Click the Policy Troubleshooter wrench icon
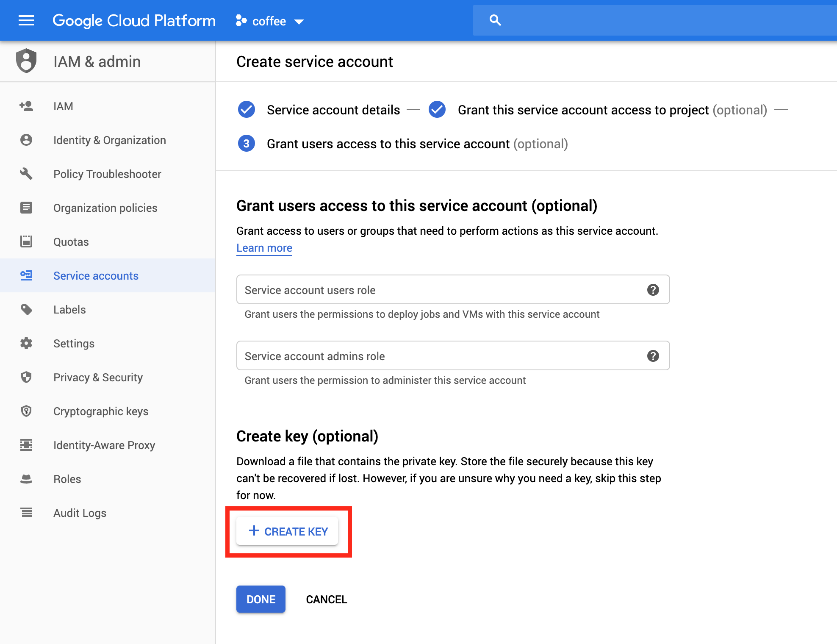This screenshot has height=644, width=837. (26, 174)
